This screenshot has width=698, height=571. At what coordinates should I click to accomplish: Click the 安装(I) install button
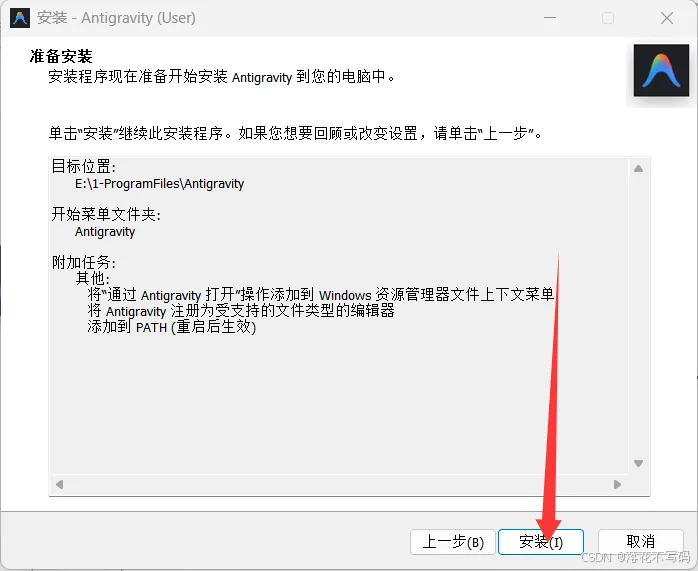click(x=540, y=542)
